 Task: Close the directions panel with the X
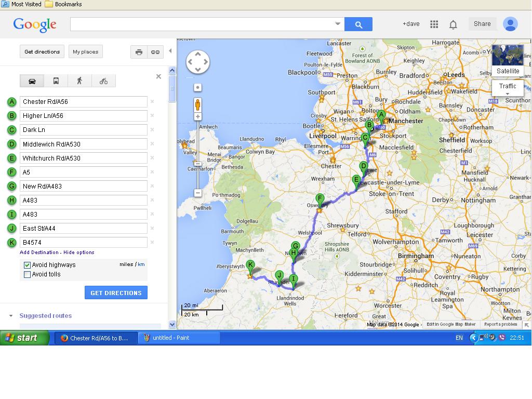point(158,76)
